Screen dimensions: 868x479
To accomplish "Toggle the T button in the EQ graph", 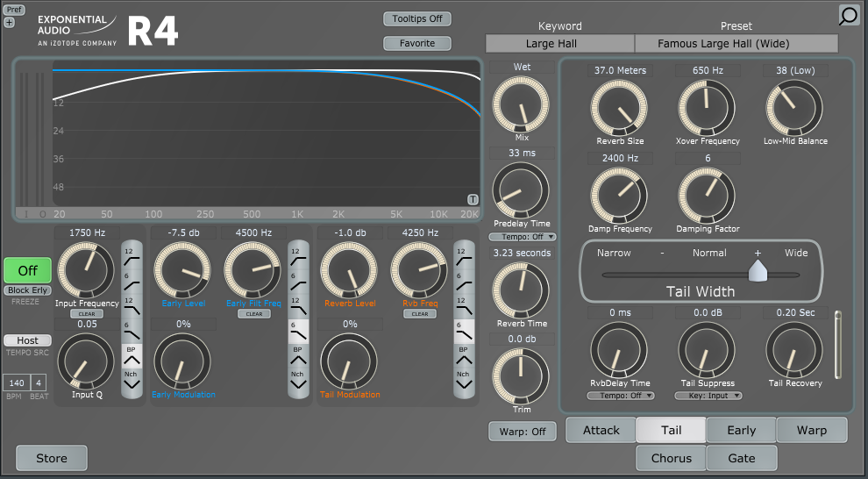I will tap(473, 199).
